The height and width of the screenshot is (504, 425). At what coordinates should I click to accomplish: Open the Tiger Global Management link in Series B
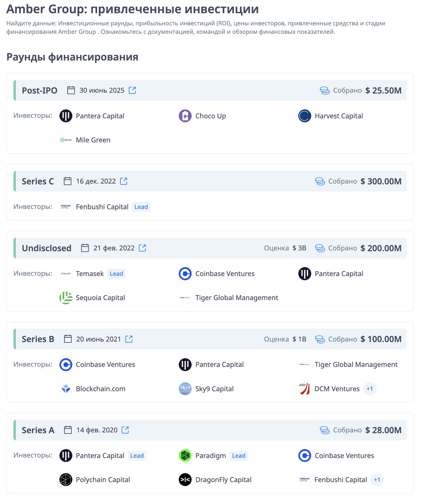[x=356, y=365]
